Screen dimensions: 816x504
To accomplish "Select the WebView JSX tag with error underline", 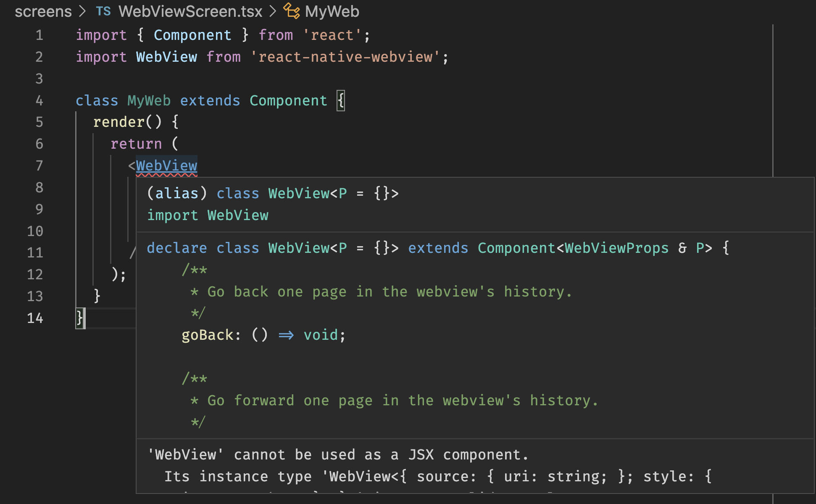I will pos(166,165).
